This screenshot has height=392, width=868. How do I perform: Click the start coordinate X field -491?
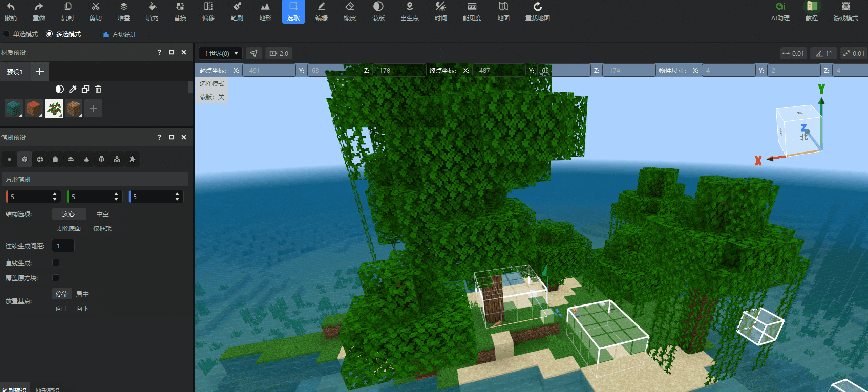269,70
